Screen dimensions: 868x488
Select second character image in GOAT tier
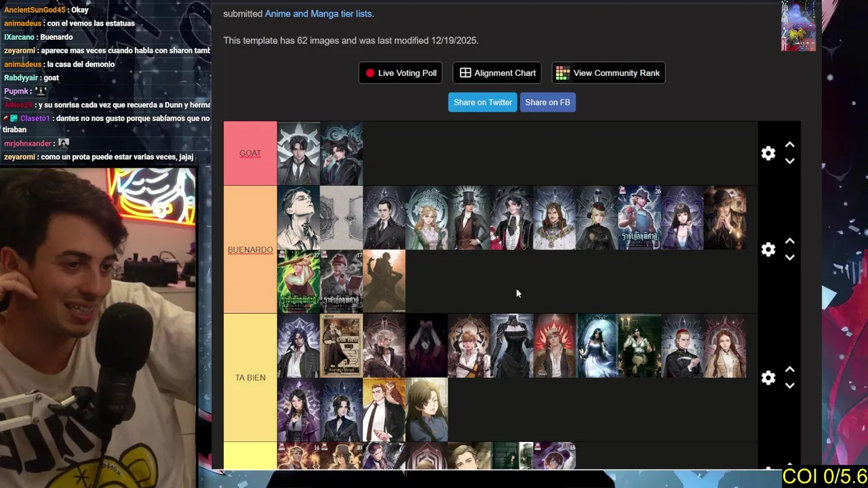point(341,153)
